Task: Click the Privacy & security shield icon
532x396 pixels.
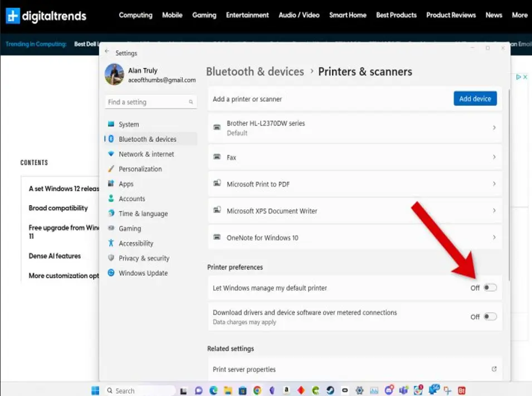Action: click(x=111, y=258)
